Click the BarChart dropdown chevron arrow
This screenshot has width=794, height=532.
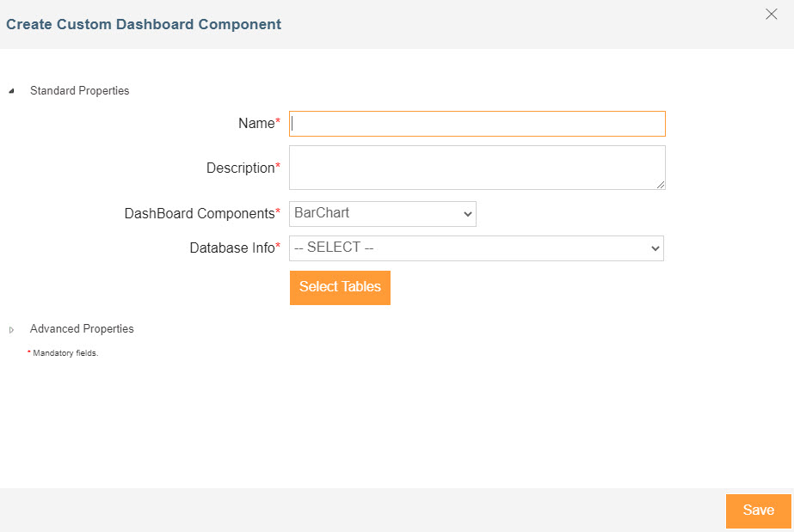click(467, 214)
